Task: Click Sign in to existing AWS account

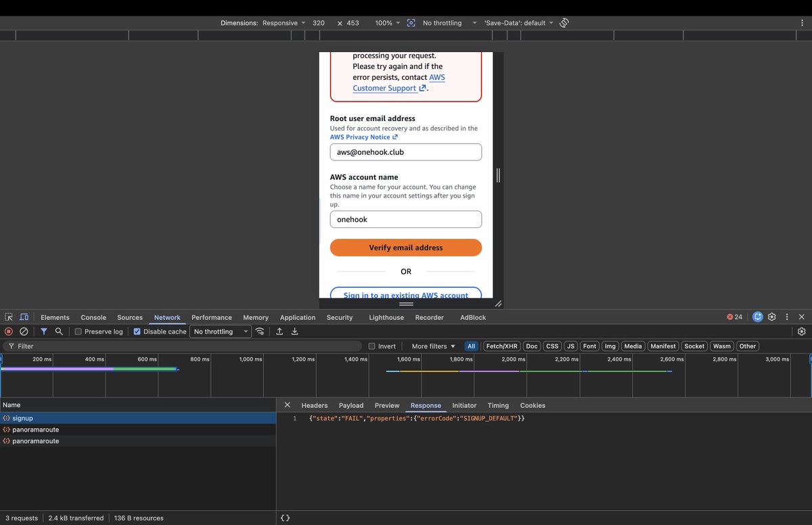Action: (406, 294)
